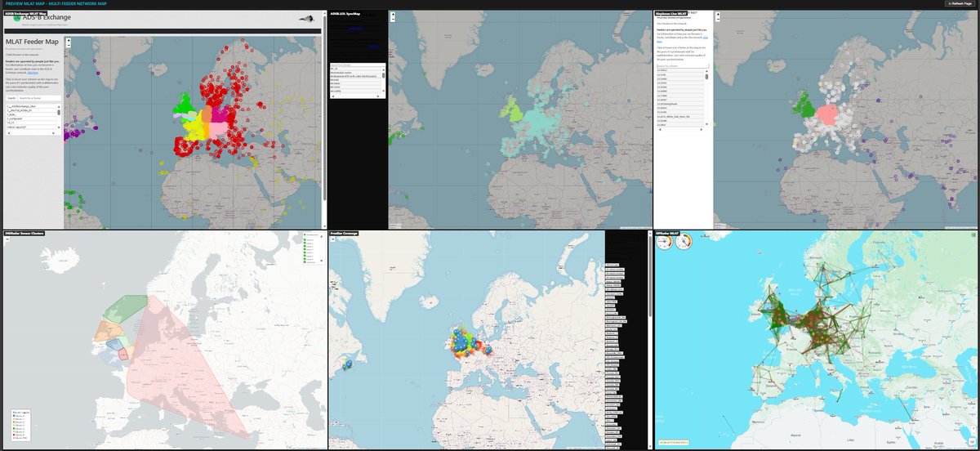Click the down arrow of ADS-B Exchange feeder list

59,127
